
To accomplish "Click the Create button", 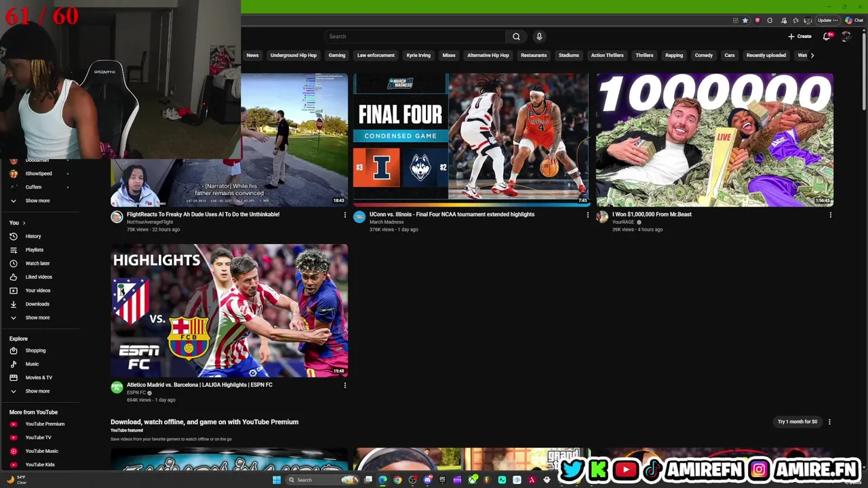I will pos(800,37).
